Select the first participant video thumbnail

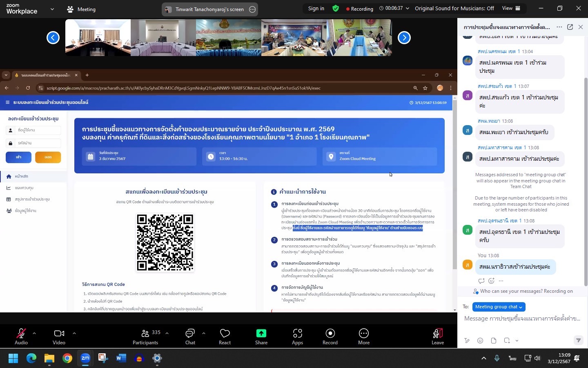(98, 38)
